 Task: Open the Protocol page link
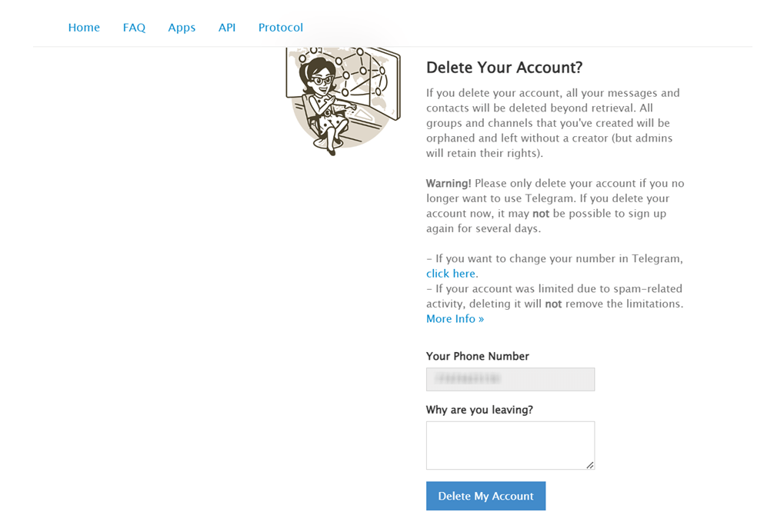tap(281, 28)
